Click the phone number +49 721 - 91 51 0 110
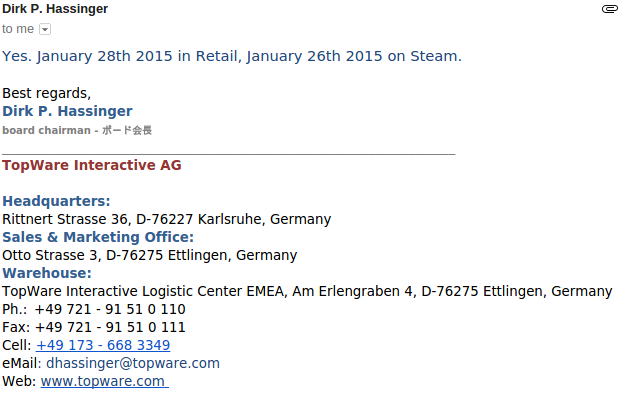Image resolution: width=626 pixels, height=397 pixels. [110, 309]
